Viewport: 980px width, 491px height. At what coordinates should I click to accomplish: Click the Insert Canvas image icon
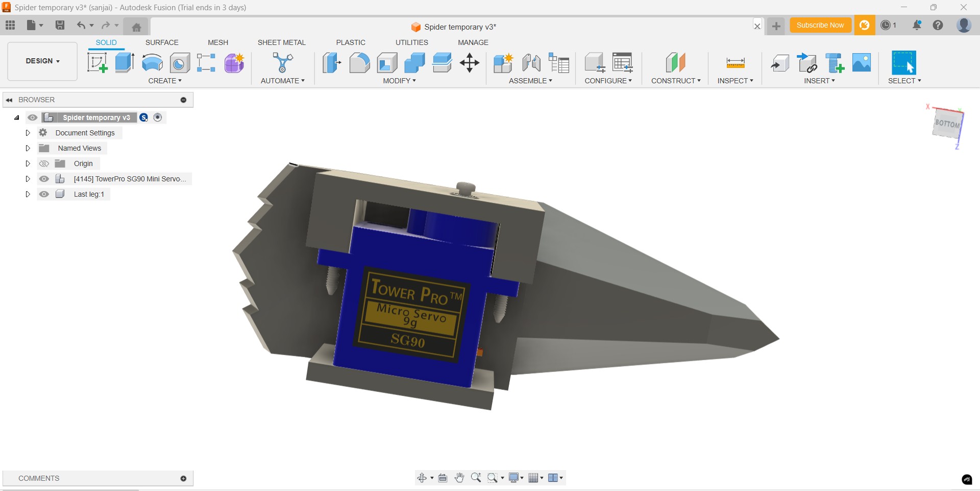tap(862, 63)
